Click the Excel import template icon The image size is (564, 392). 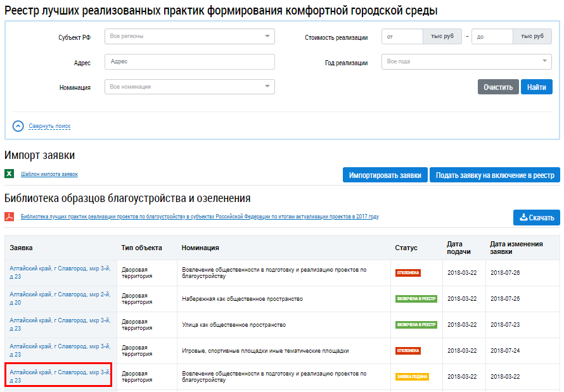10,174
